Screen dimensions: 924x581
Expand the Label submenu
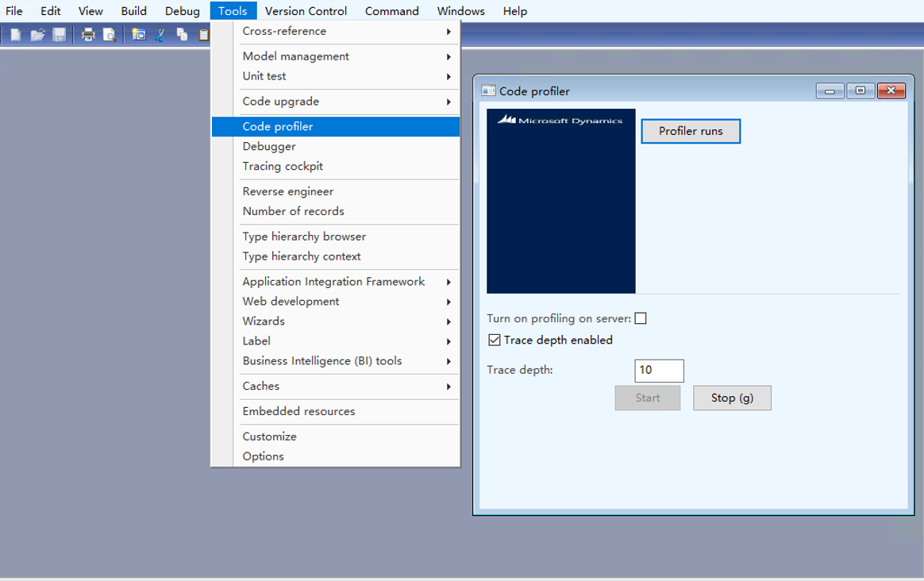click(335, 341)
